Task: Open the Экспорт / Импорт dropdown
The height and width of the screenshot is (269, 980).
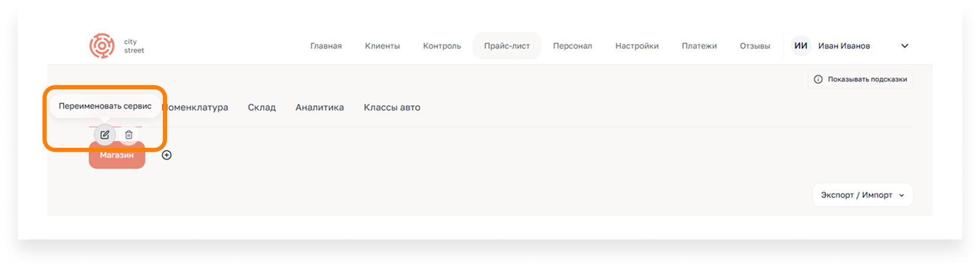Action: click(863, 195)
